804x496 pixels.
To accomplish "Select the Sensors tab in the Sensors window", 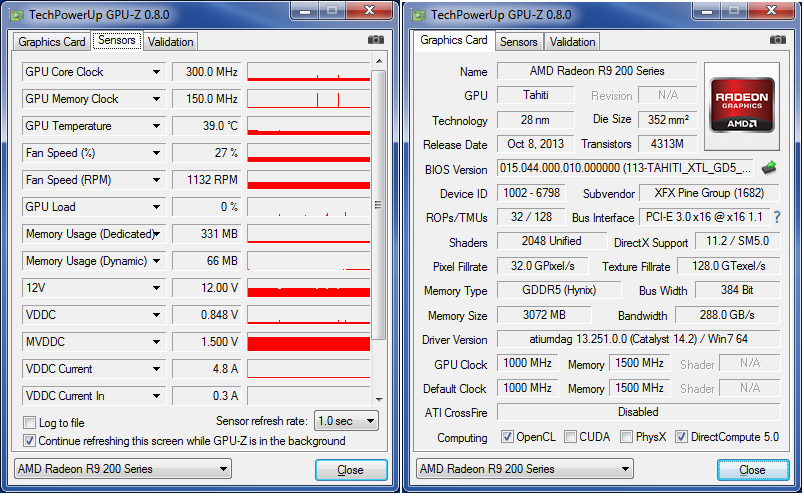I will coord(116,40).
